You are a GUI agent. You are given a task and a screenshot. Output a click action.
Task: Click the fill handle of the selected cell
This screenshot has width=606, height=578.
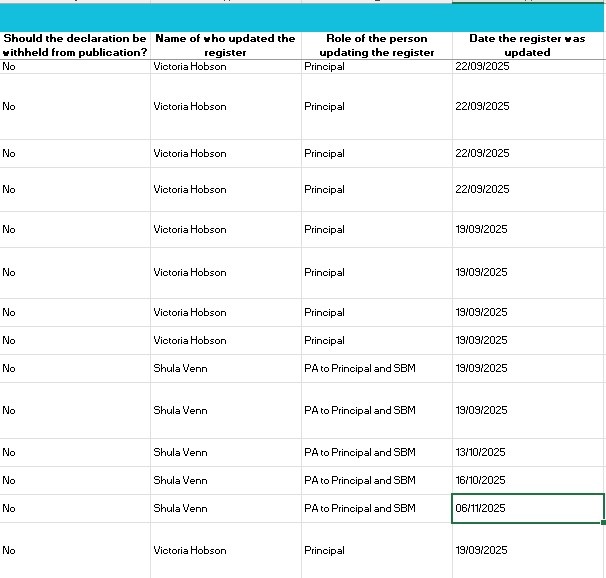(x=604, y=522)
